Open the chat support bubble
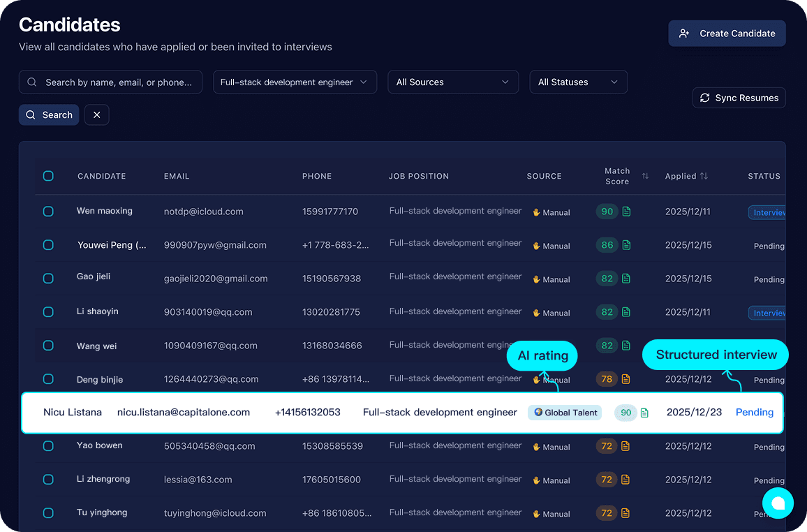The width and height of the screenshot is (807, 532). point(778,503)
